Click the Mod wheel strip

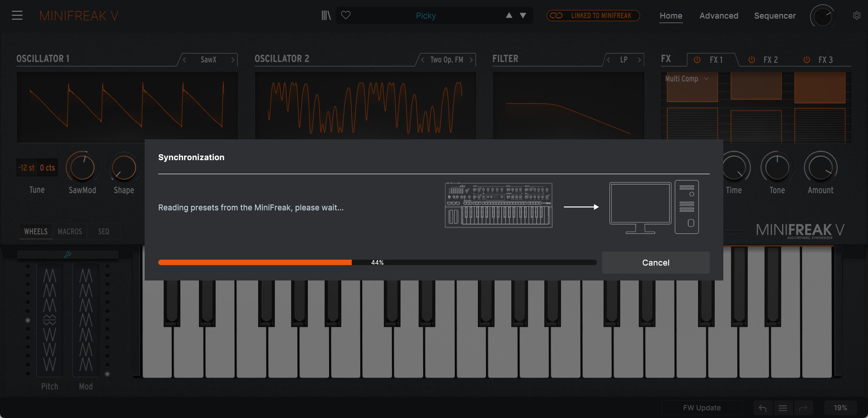[x=86, y=319]
